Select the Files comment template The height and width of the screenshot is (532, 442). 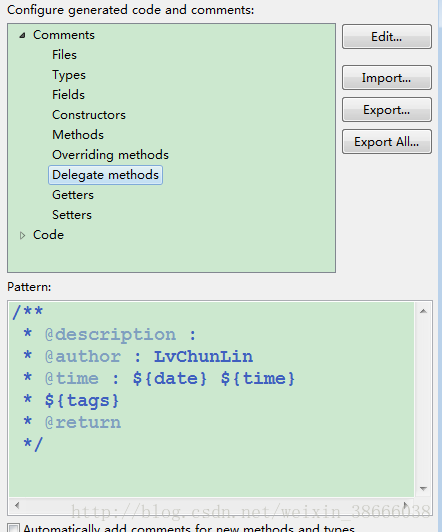pyautogui.click(x=64, y=55)
